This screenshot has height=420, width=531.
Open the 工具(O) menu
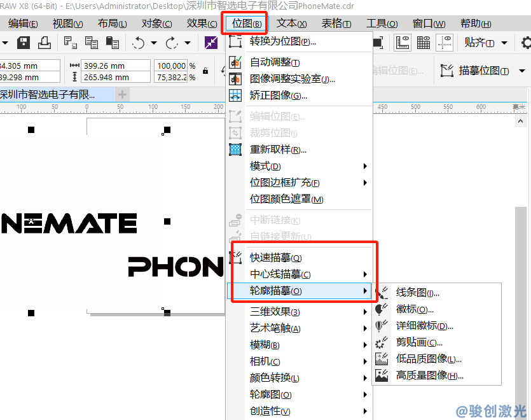click(382, 24)
